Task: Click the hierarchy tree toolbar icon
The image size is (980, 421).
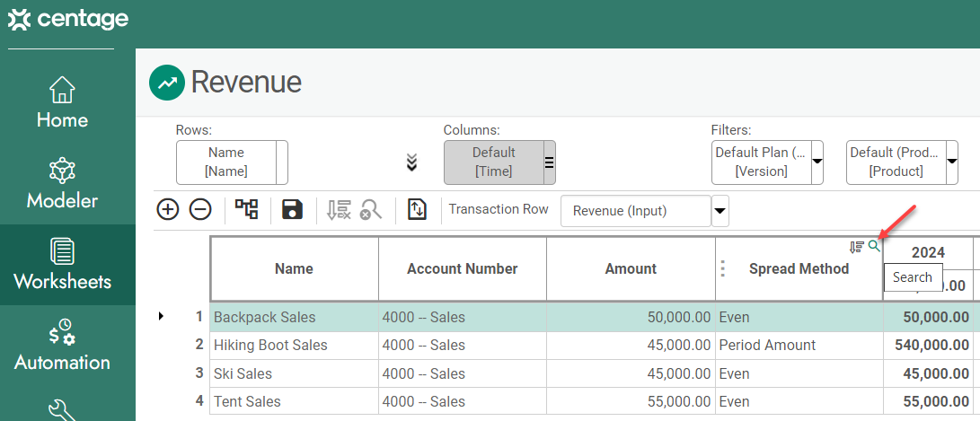Action: click(x=246, y=209)
